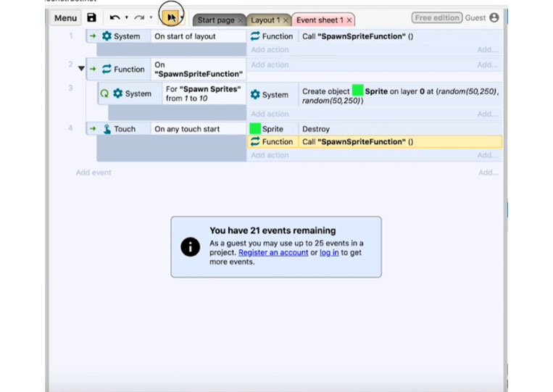The image size is (553, 392).
Task: Click Function icon in highlighted event 4 action
Action: pyautogui.click(x=255, y=142)
